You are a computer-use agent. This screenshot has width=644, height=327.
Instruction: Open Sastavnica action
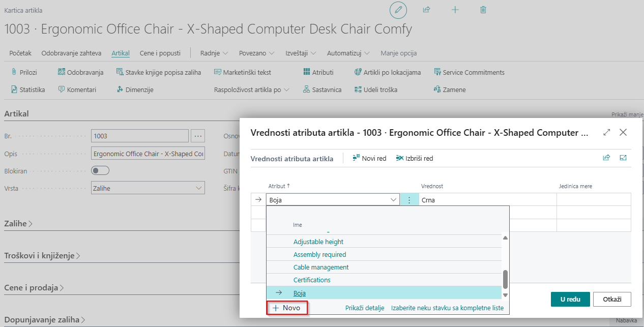[322, 90]
